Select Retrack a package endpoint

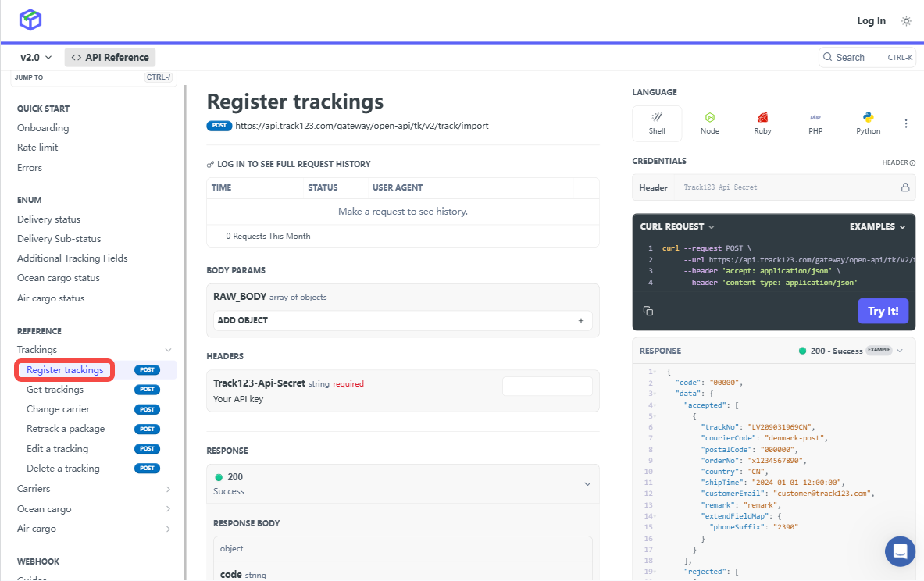tap(66, 429)
